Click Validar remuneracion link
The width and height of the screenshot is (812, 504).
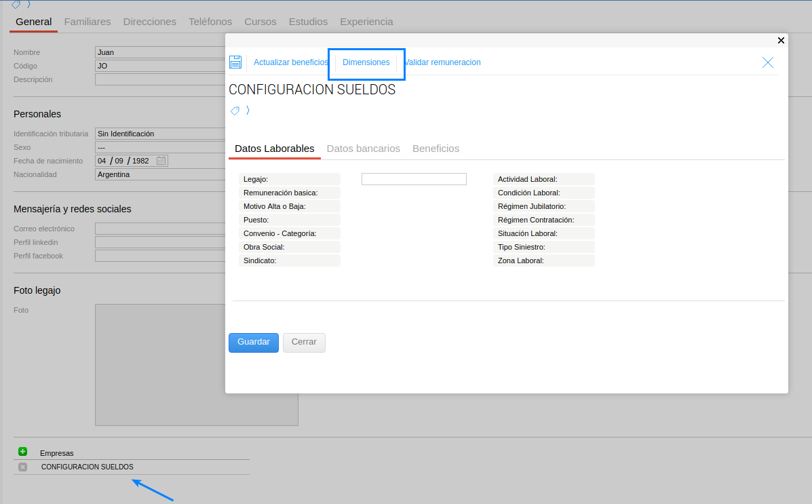(x=442, y=62)
